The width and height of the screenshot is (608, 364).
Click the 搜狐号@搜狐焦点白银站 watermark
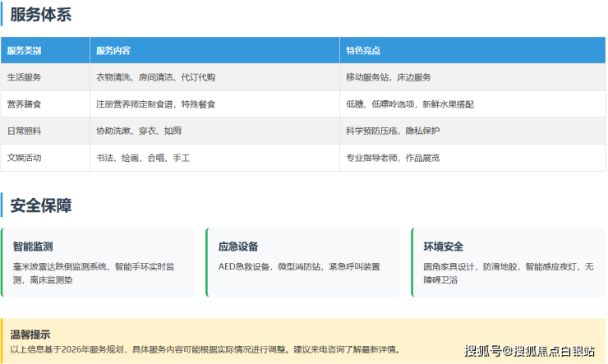pyautogui.click(x=530, y=352)
